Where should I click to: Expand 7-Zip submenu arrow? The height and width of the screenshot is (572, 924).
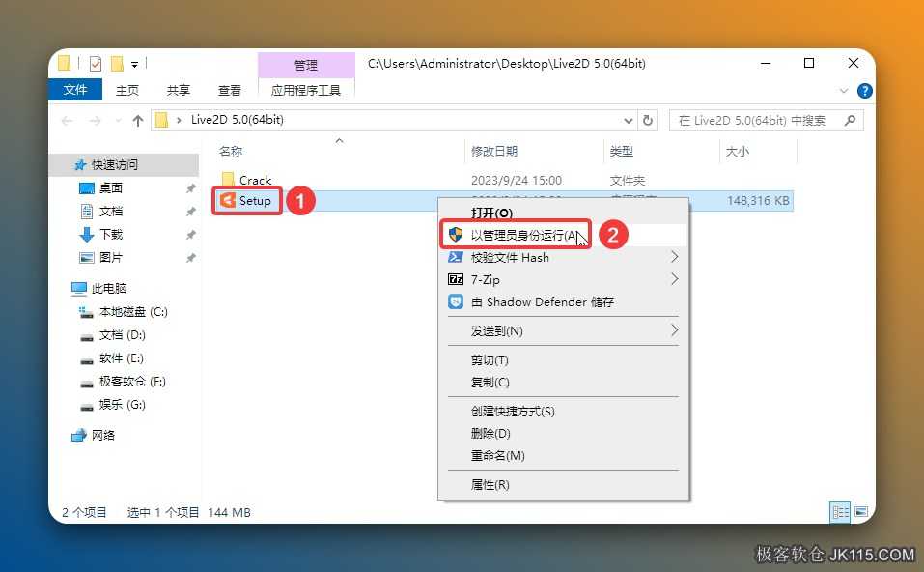675,279
